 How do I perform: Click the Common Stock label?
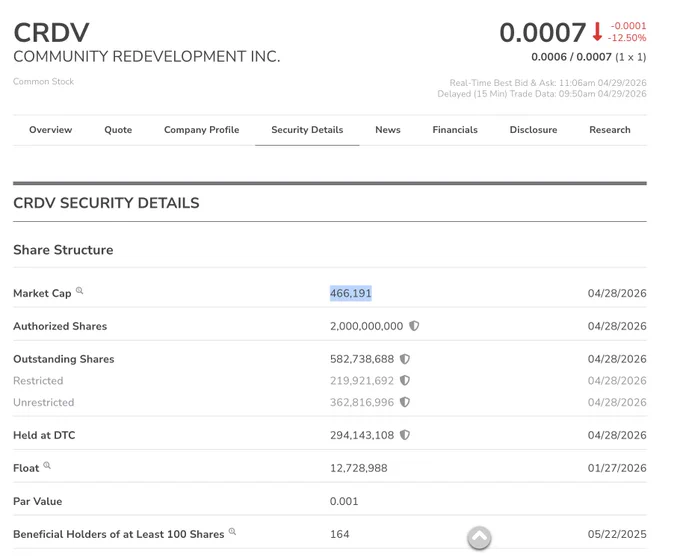point(43,82)
